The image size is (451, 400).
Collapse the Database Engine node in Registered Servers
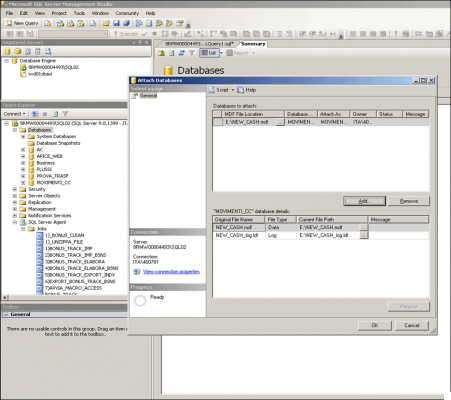coord(6,61)
